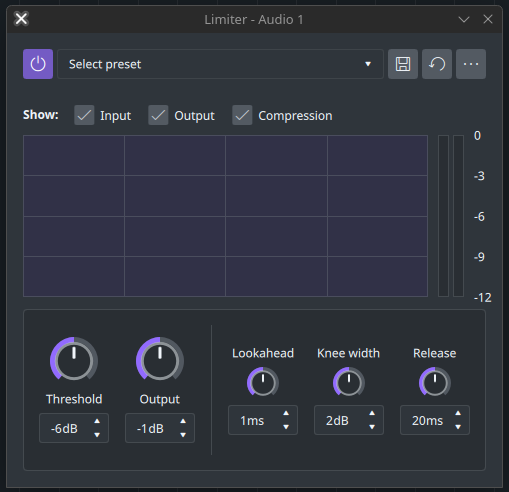509x492 pixels.
Task: Decrease Threshold value with down arrow
Action: pos(97,435)
